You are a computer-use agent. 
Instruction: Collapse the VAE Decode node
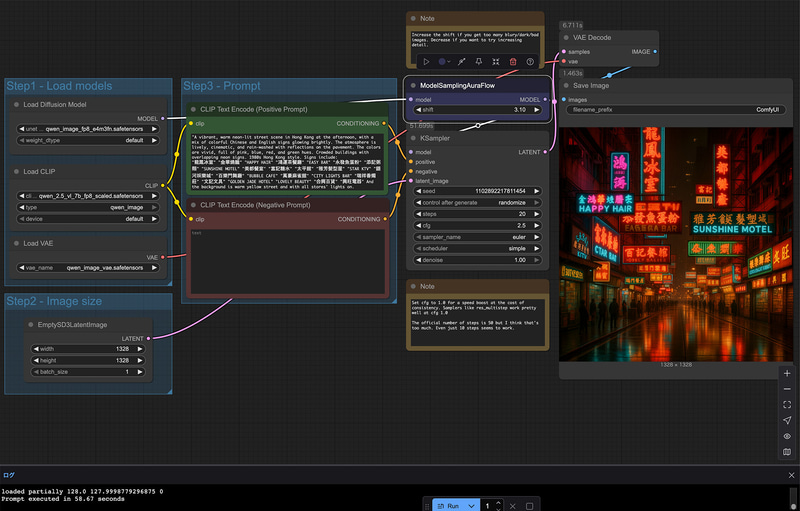566,38
